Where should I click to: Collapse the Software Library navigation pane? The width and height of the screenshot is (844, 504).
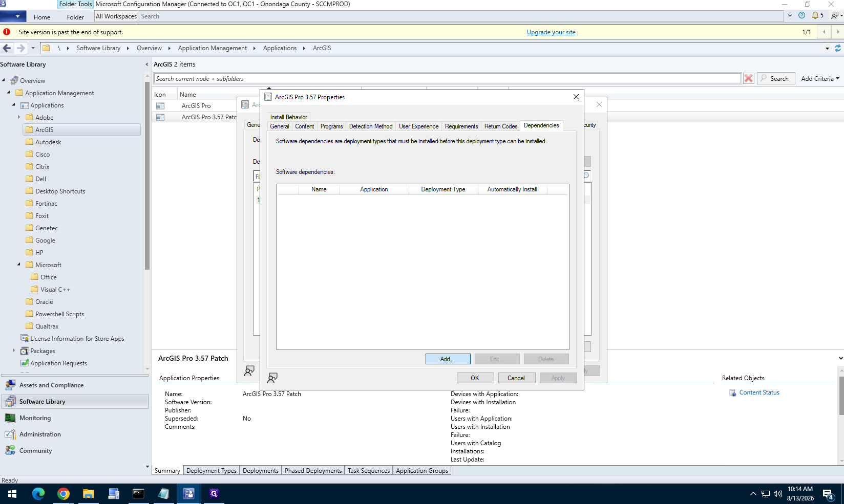147,64
